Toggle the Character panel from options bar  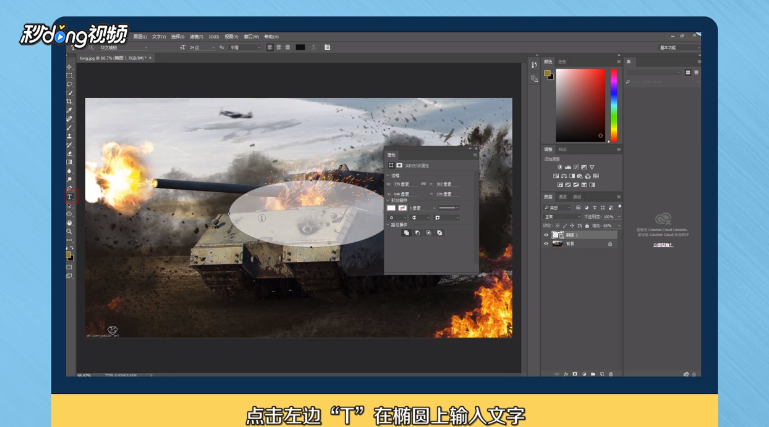[x=327, y=48]
